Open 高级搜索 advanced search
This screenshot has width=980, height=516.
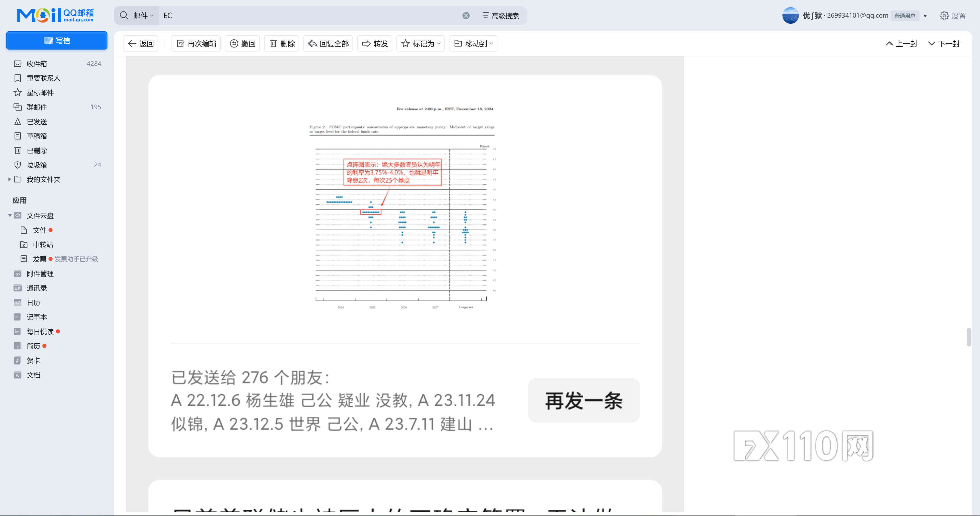[x=501, y=16]
